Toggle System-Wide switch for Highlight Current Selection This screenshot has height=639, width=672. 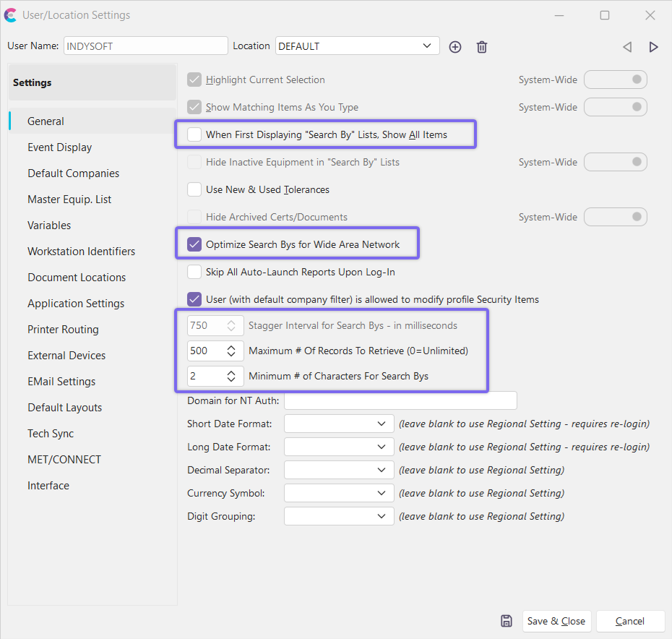(615, 80)
